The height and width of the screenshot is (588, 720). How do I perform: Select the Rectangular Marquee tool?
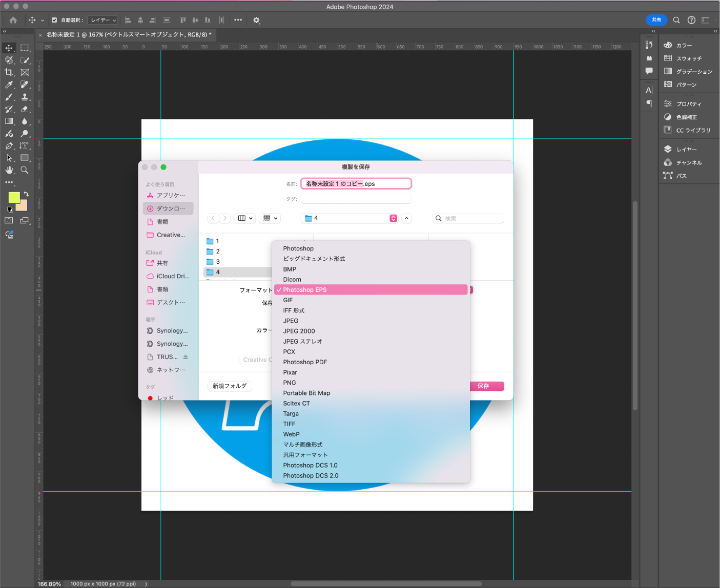point(24,48)
